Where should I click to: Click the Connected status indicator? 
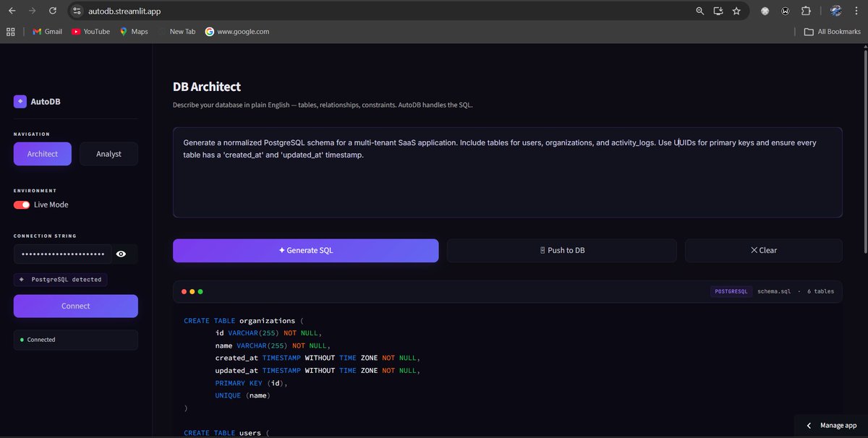pyautogui.click(x=76, y=340)
